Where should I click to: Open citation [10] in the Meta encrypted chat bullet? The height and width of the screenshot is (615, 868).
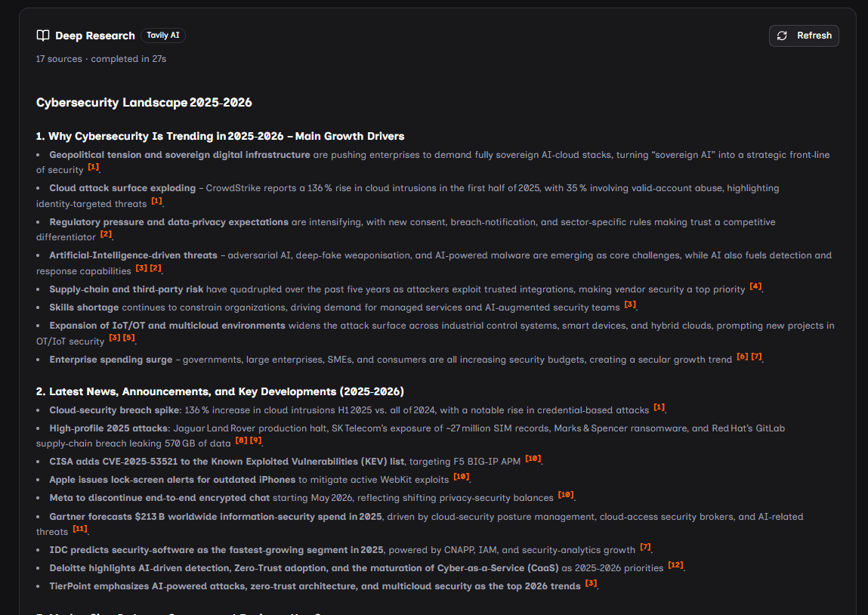tap(566, 495)
